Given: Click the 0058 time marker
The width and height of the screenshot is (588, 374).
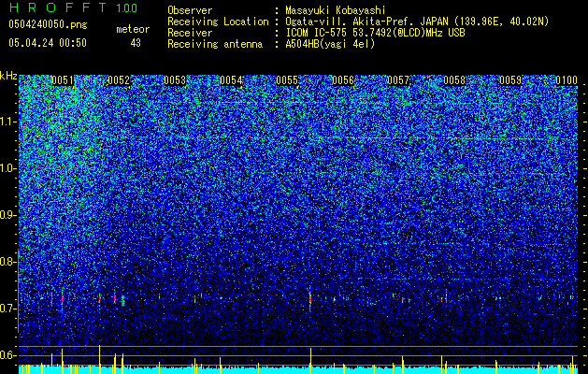Looking at the screenshot, I should click(x=454, y=80).
